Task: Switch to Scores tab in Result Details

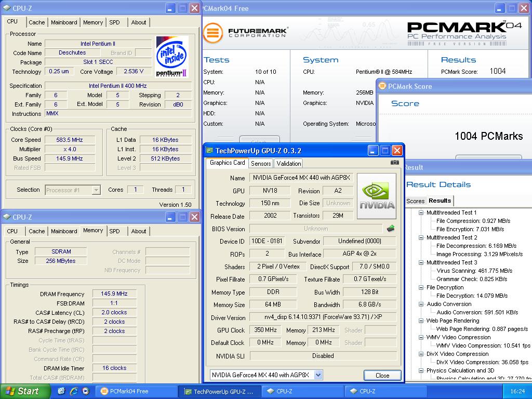Action: coord(415,201)
